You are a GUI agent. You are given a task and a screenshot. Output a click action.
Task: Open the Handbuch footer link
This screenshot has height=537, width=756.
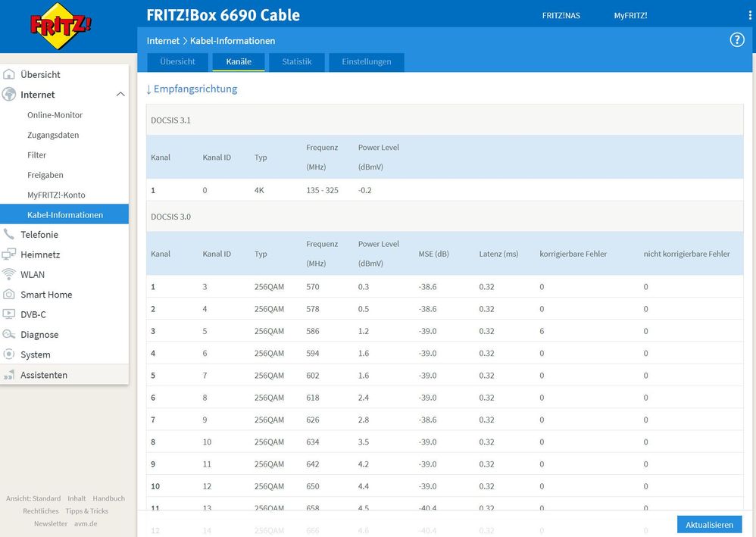108,498
